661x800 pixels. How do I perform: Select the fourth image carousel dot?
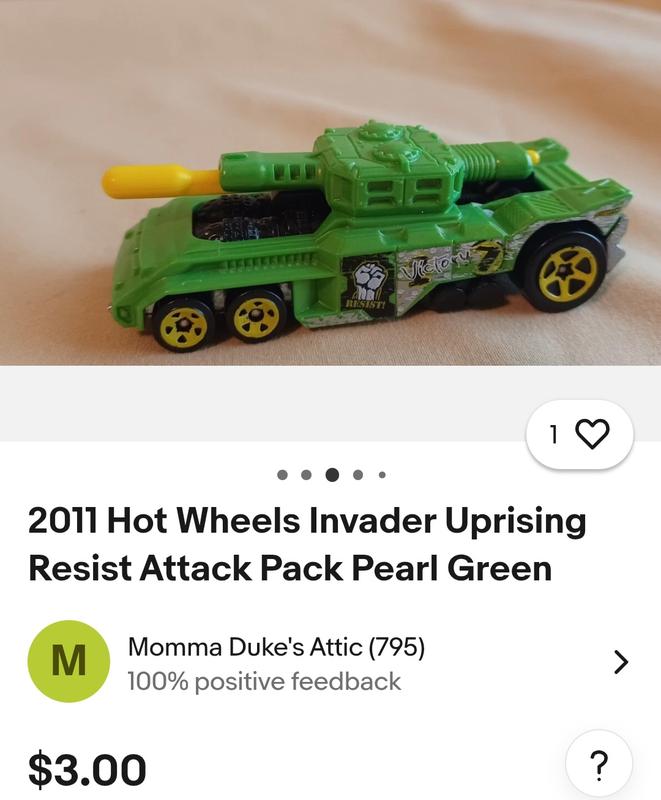[x=358, y=475]
